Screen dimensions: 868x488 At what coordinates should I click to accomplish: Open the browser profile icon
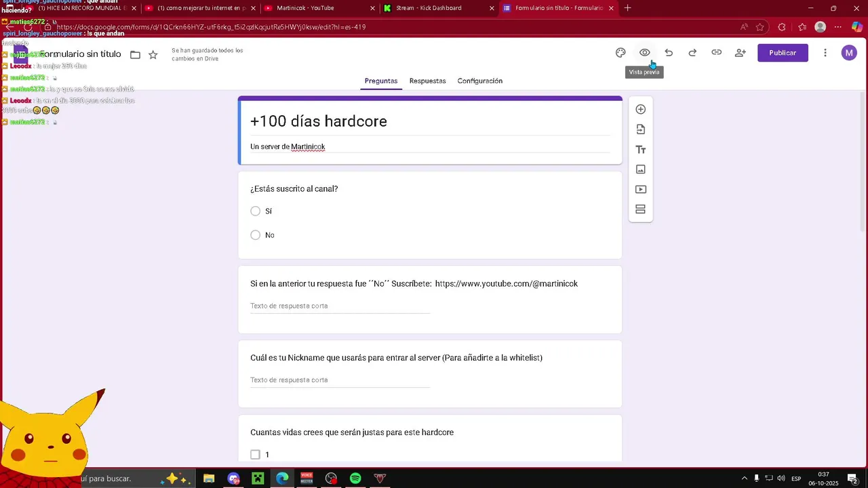pos(821,27)
